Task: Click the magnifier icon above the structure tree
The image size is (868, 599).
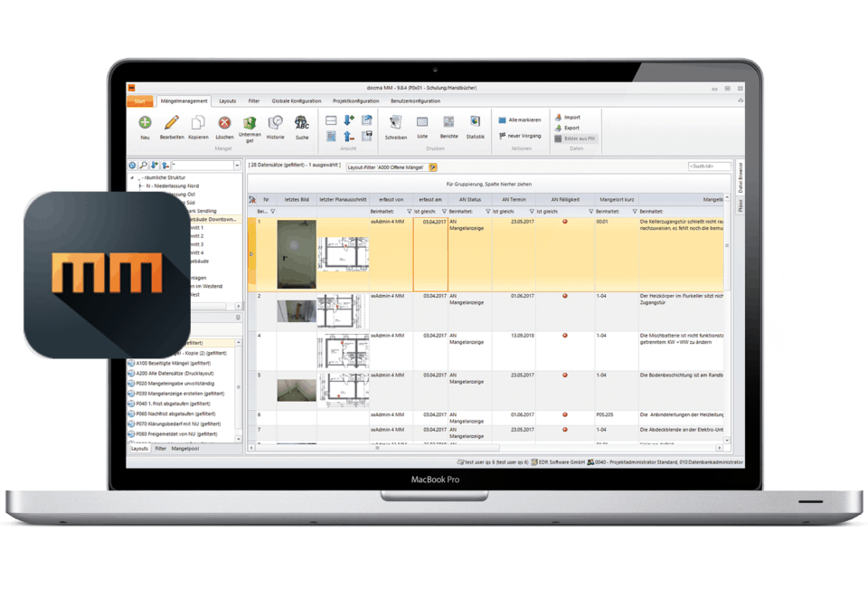Action: click(x=144, y=165)
